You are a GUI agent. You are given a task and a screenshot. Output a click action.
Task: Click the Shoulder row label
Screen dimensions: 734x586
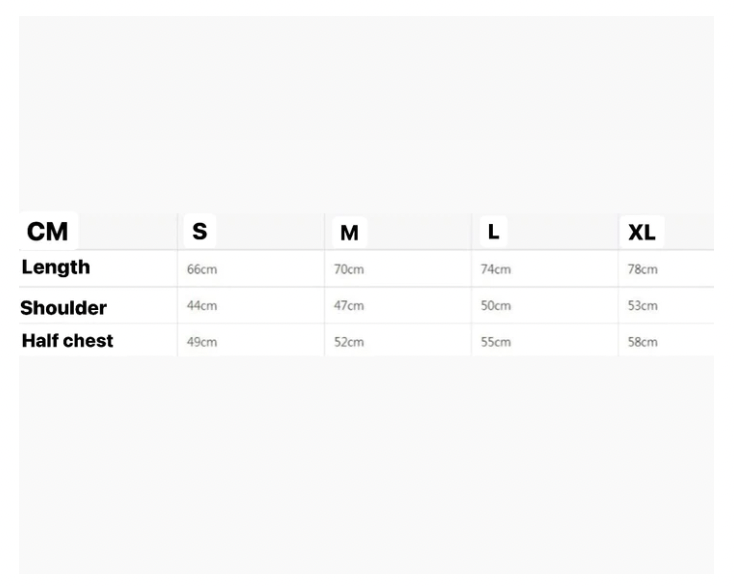pos(64,307)
